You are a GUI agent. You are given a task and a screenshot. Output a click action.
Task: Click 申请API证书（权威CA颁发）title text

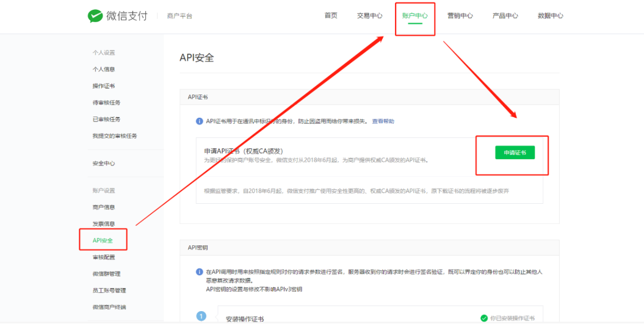(x=244, y=151)
